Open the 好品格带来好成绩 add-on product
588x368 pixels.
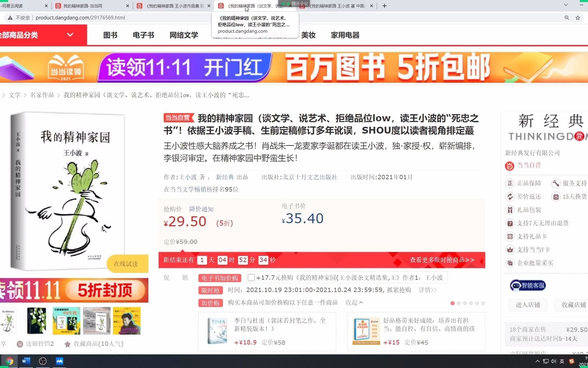click(x=416, y=332)
